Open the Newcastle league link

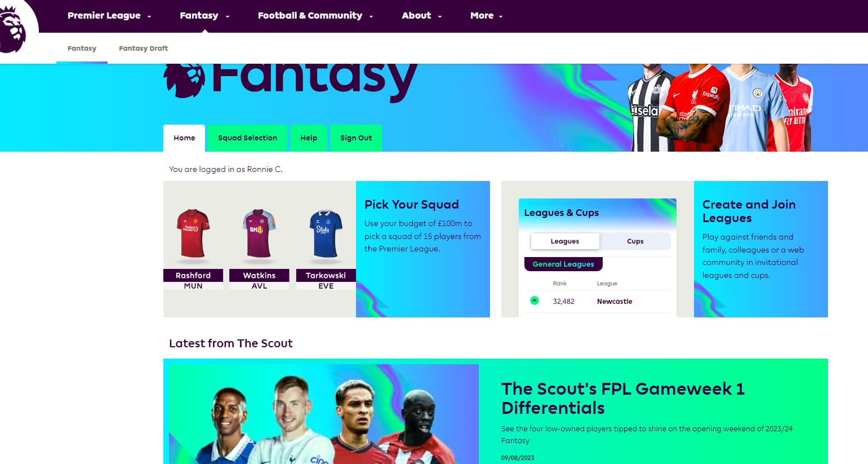pyautogui.click(x=615, y=302)
